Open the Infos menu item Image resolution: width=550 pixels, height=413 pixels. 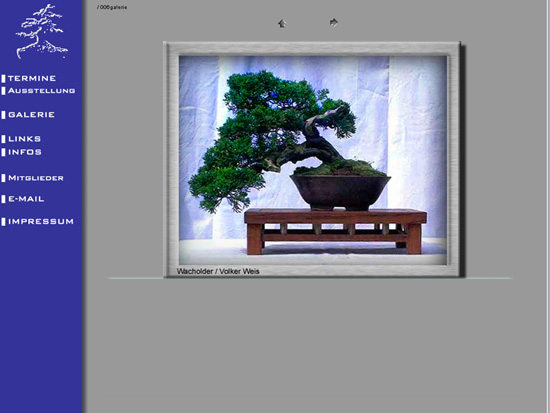pyautogui.click(x=25, y=152)
